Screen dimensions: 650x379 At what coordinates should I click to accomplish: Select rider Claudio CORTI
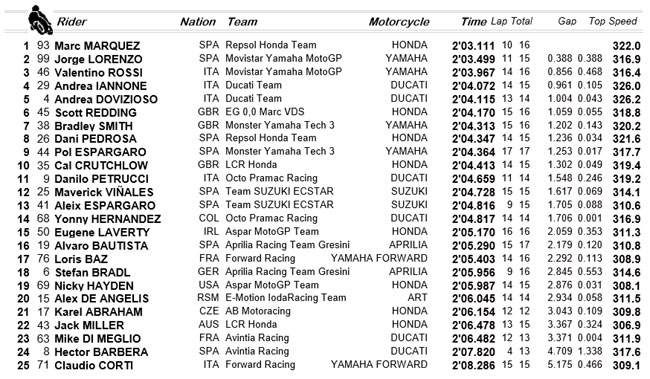click(94, 366)
